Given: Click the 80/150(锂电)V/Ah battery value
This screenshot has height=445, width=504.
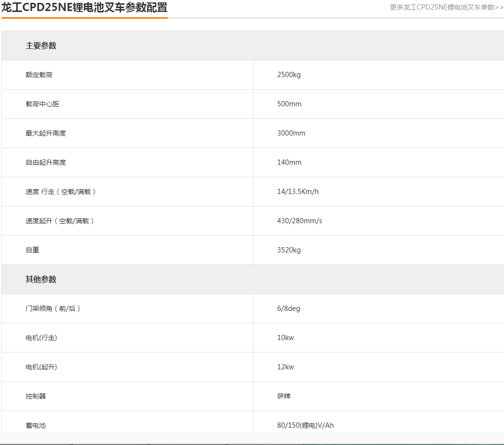Looking at the screenshot, I should (x=305, y=425).
